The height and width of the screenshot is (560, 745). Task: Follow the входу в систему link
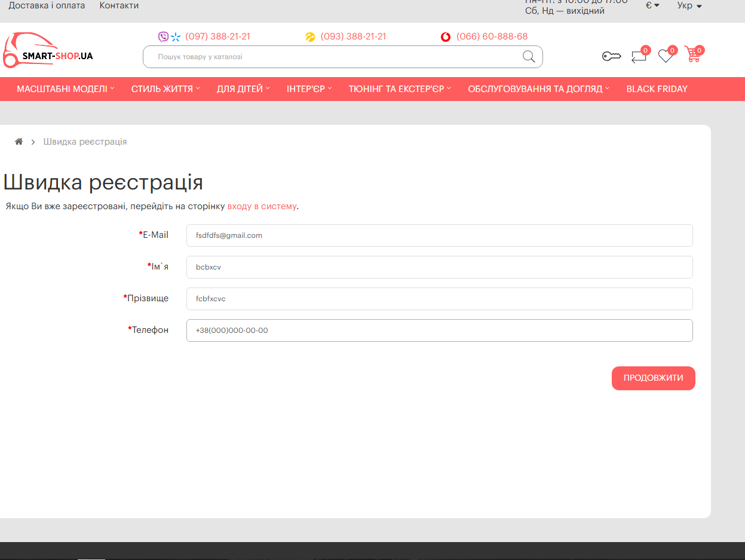[x=262, y=206]
